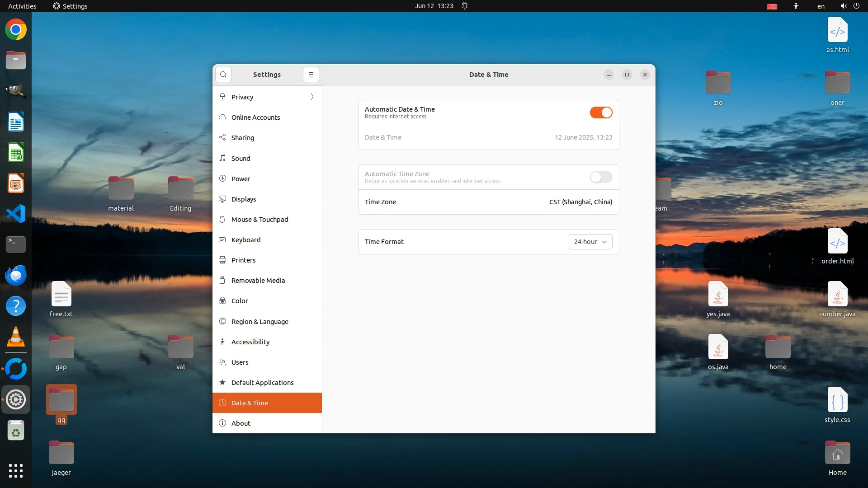Disable the Automatic Date & Time switch
This screenshot has width=868, height=488.
(601, 113)
